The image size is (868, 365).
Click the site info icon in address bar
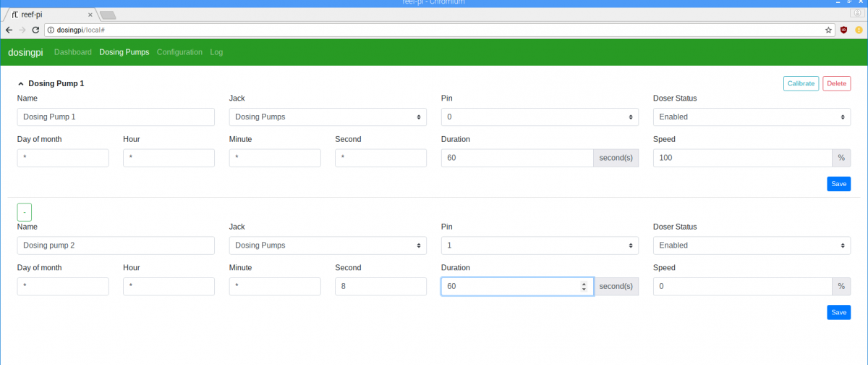point(51,30)
